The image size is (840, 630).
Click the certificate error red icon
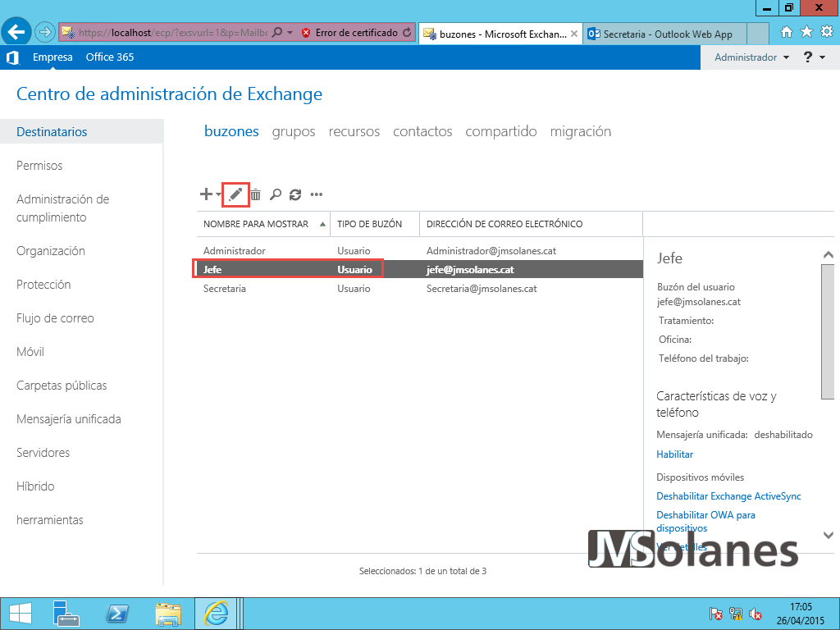(x=306, y=33)
